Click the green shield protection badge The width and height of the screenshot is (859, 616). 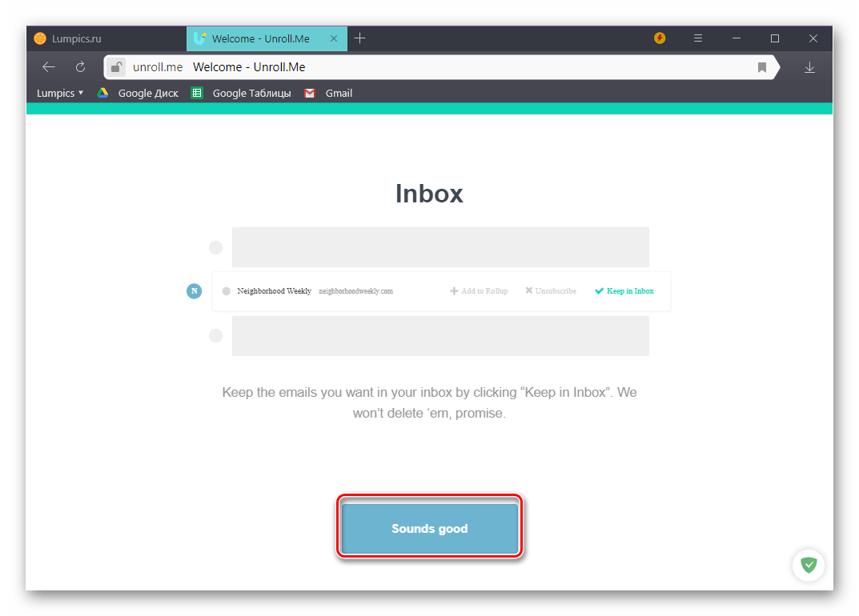point(809,565)
